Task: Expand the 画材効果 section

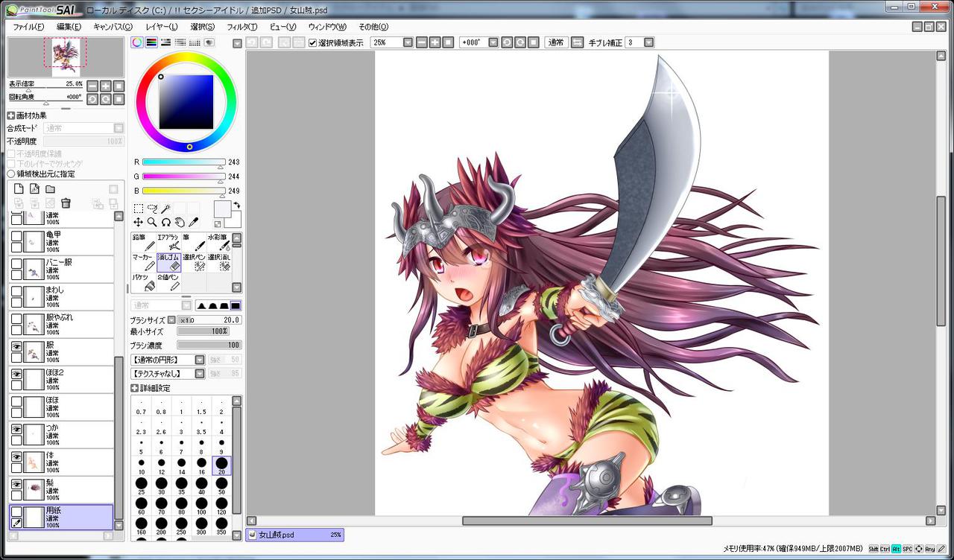Action: click(x=11, y=115)
